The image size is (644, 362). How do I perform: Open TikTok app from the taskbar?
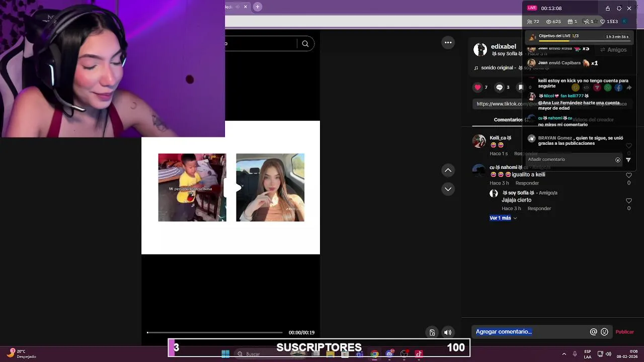click(419, 354)
